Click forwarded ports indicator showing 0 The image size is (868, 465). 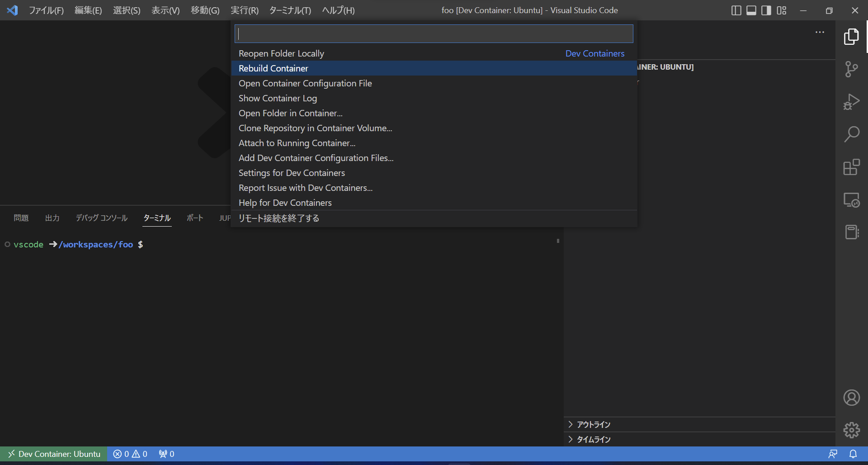tap(166, 454)
